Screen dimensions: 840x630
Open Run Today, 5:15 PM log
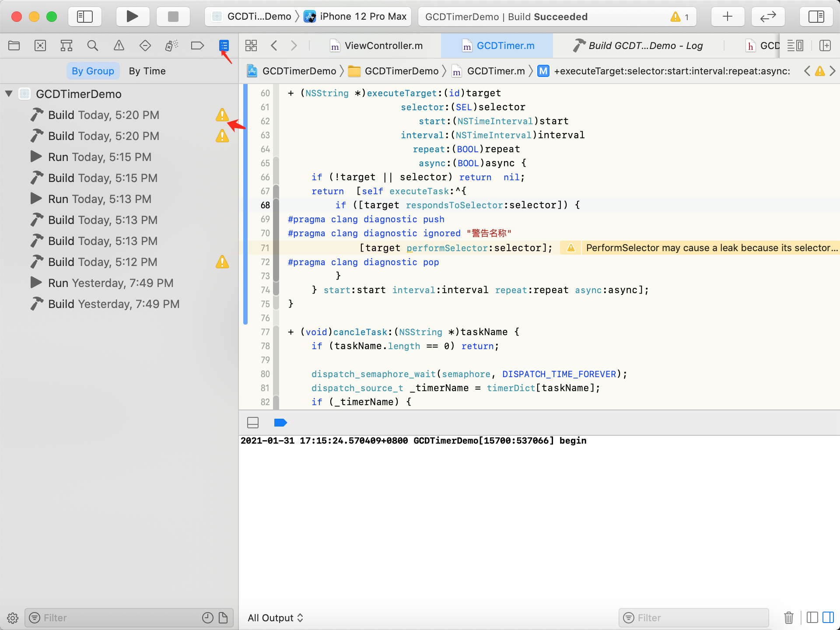(x=99, y=157)
